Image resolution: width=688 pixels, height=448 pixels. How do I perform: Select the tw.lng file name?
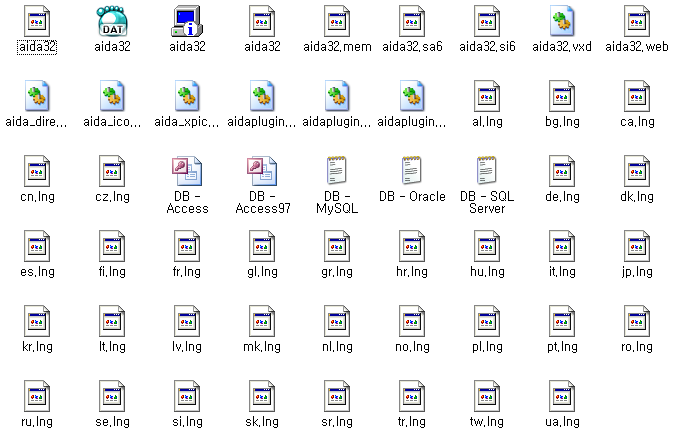(487, 422)
